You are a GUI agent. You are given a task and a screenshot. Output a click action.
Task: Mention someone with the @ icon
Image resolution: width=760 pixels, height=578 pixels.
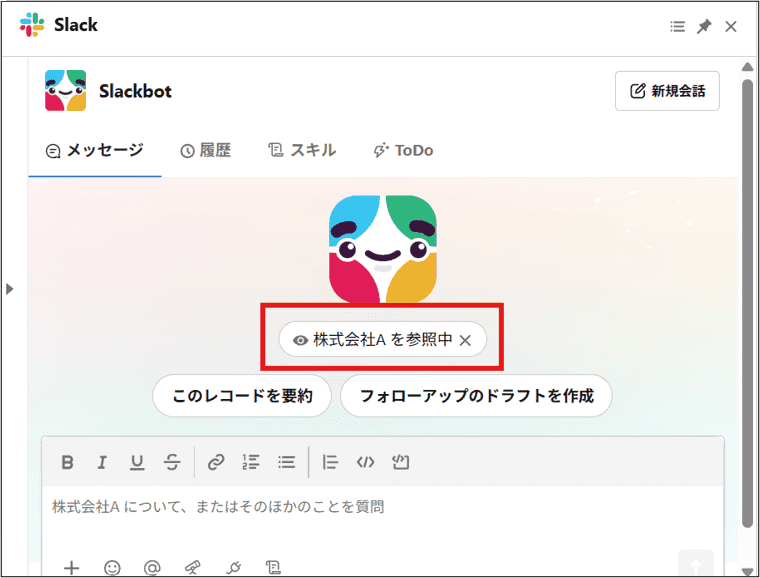(x=152, y=567)
